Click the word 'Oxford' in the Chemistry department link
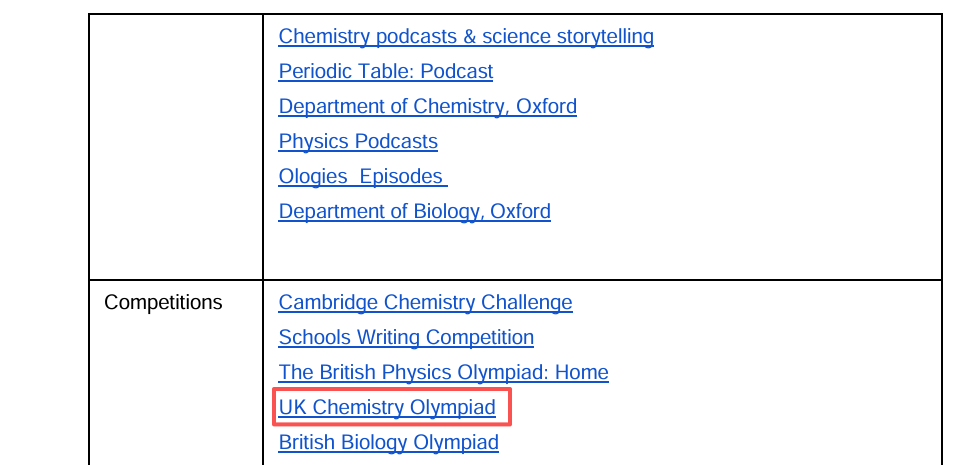This screenshot has width=976, height=465. (x=546, y=107)
